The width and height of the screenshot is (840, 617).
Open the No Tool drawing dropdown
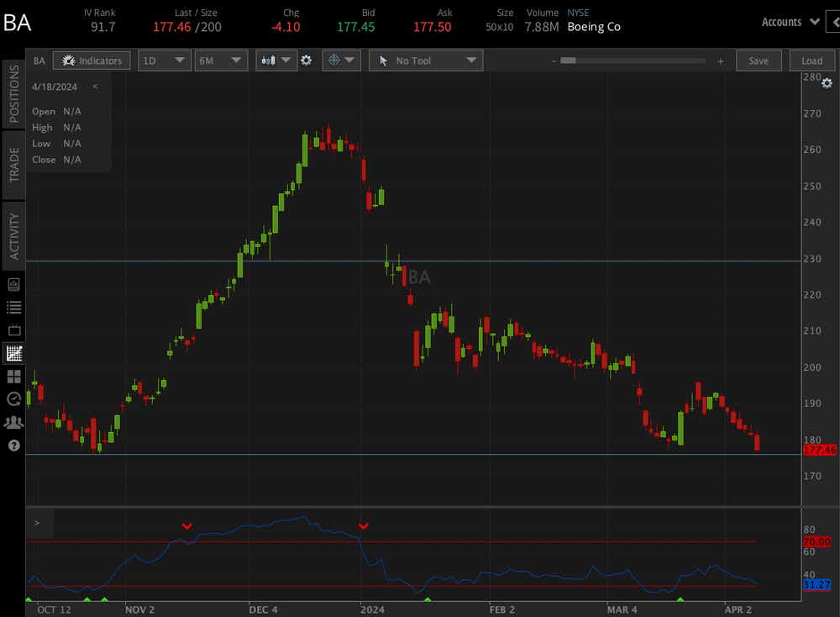point(426,61)
